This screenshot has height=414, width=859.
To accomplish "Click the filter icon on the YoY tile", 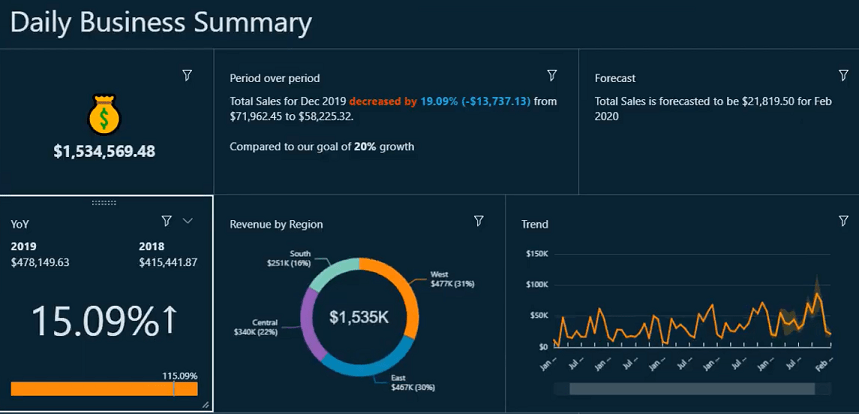I will tap(167, 221).
